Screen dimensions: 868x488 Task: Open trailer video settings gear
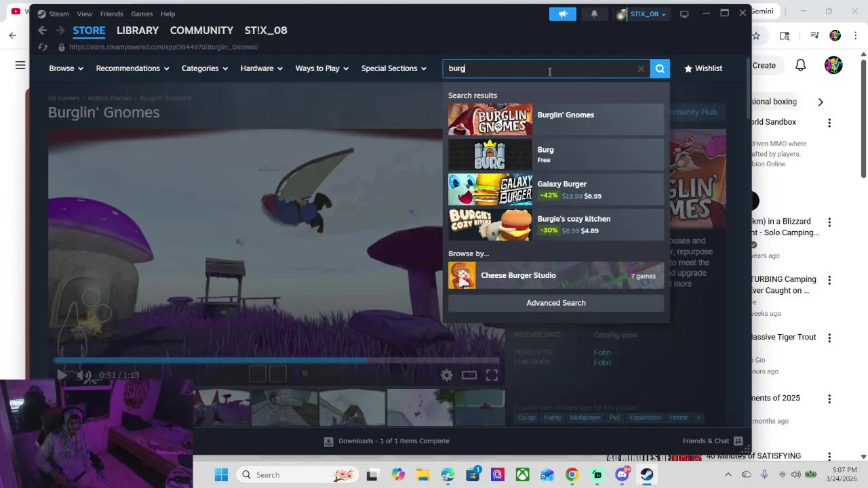coord(446,375)
